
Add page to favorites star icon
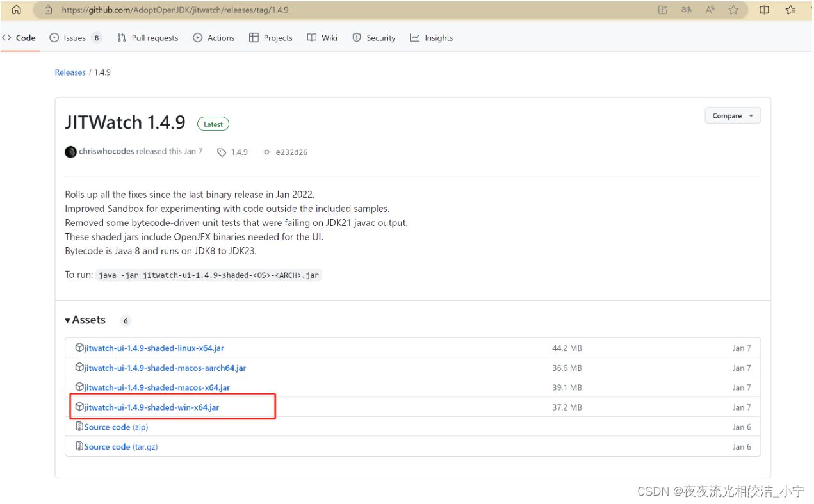733,10
